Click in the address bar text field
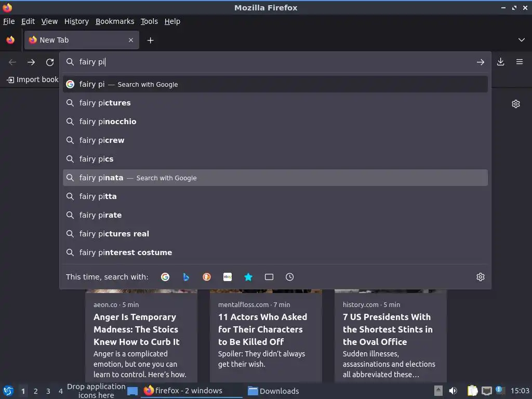The height and width of the screenshot is (399, 532). (x=275, y=62)
